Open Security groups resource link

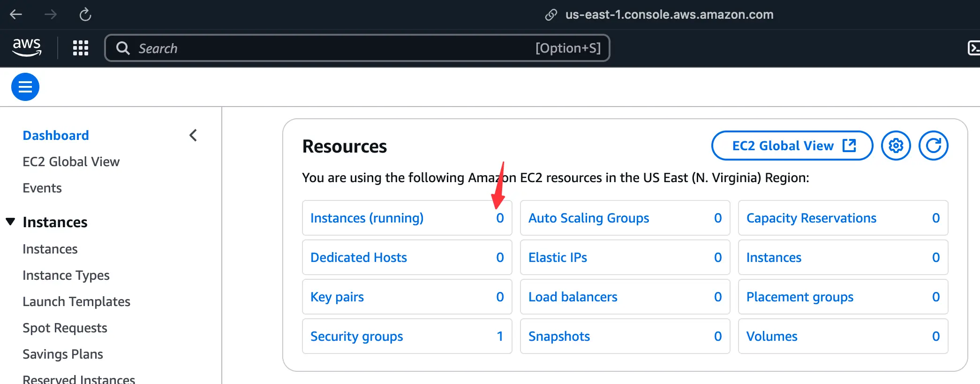click(x=356, y=336)
